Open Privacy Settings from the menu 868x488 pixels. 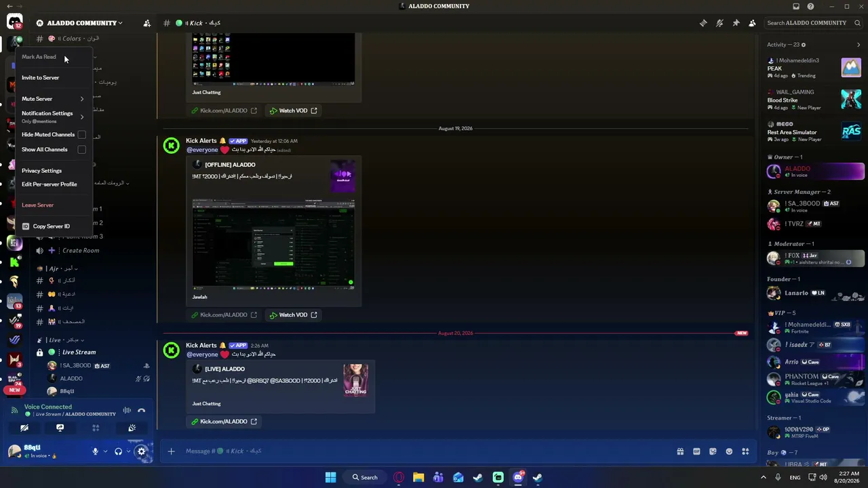point(53,171)
